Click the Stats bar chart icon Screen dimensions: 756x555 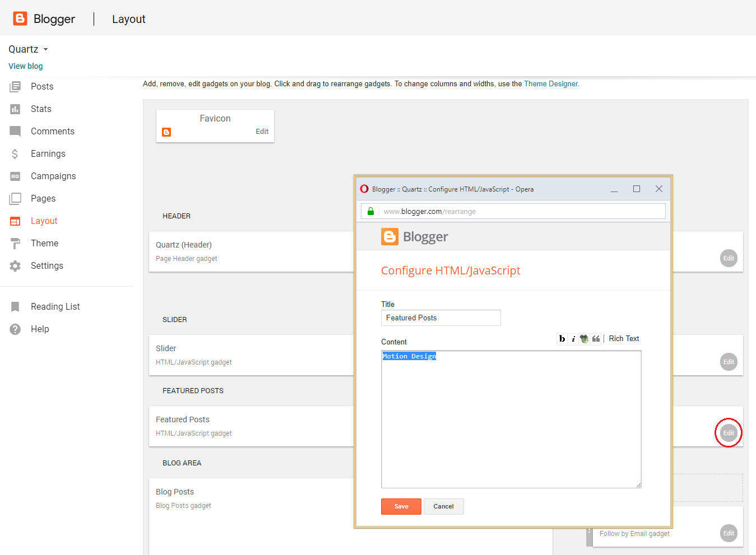(x=15, y=109)
